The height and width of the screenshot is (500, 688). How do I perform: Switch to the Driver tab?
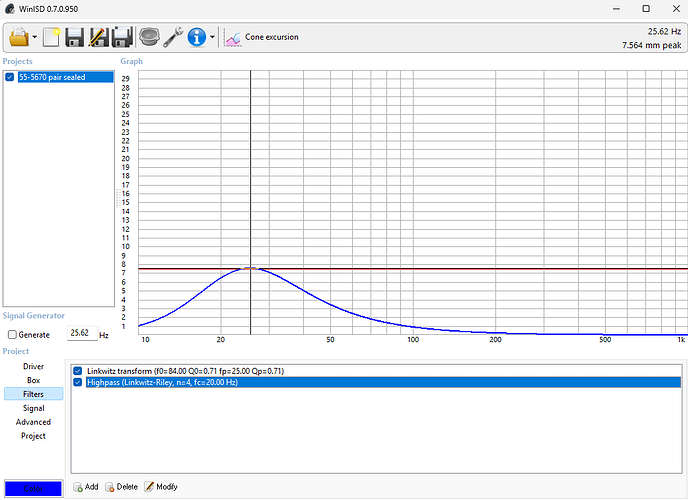point(33,367)
